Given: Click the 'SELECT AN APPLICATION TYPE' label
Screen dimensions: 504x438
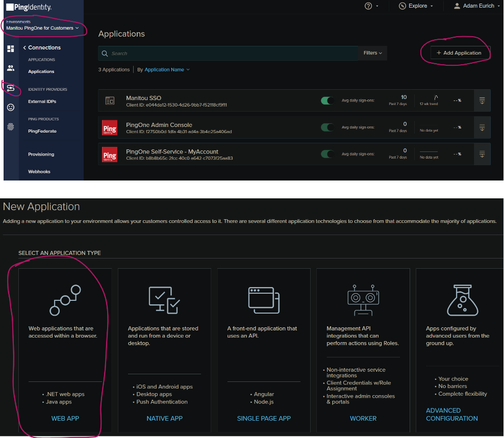Looking at the screenshot, I should coord(60,253).
